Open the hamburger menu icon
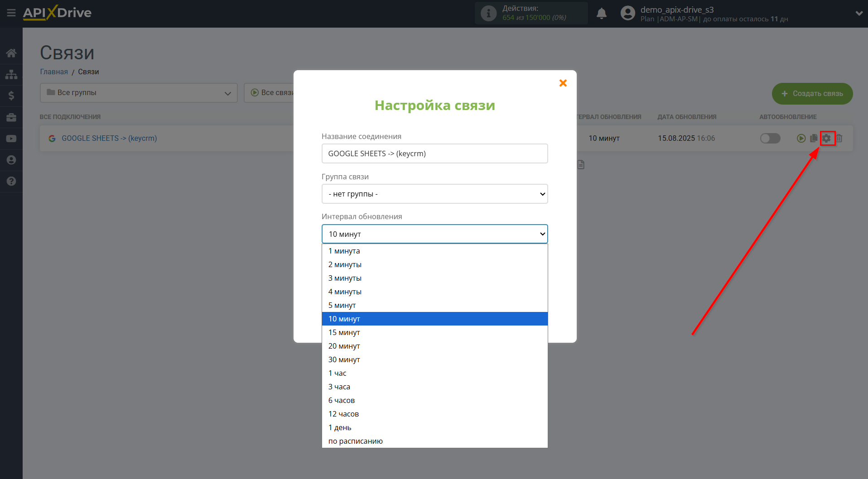This screenshot has width=868, height=479. pos(11,13)
